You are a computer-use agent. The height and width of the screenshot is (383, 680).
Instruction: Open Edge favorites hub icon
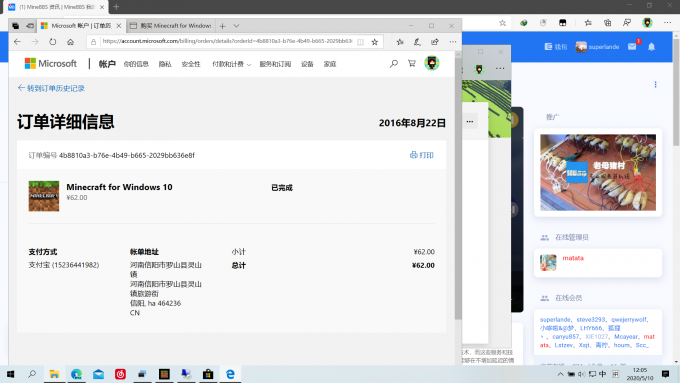click(400, 42)
